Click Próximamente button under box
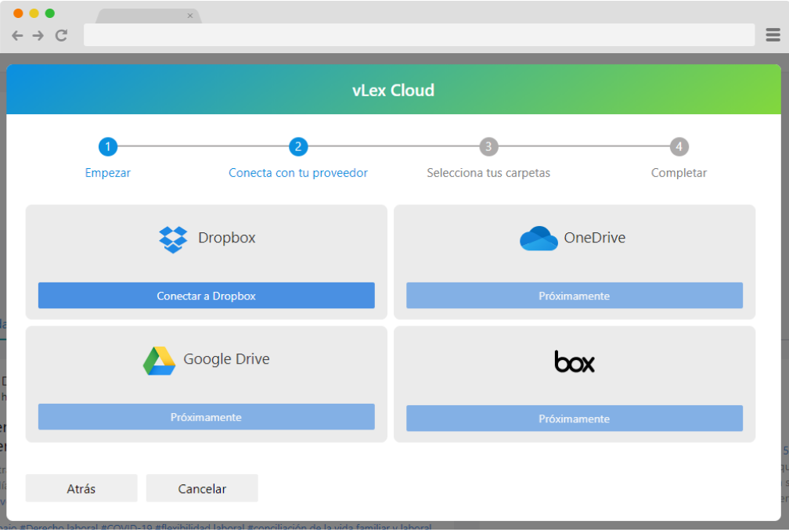 click(575, 419)
